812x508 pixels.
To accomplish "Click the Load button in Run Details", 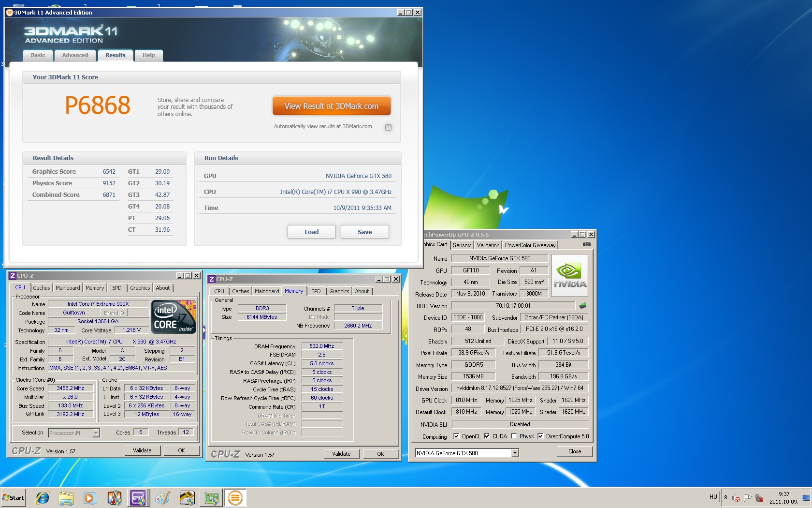I will pyautogui.click(x=312, y=232).
